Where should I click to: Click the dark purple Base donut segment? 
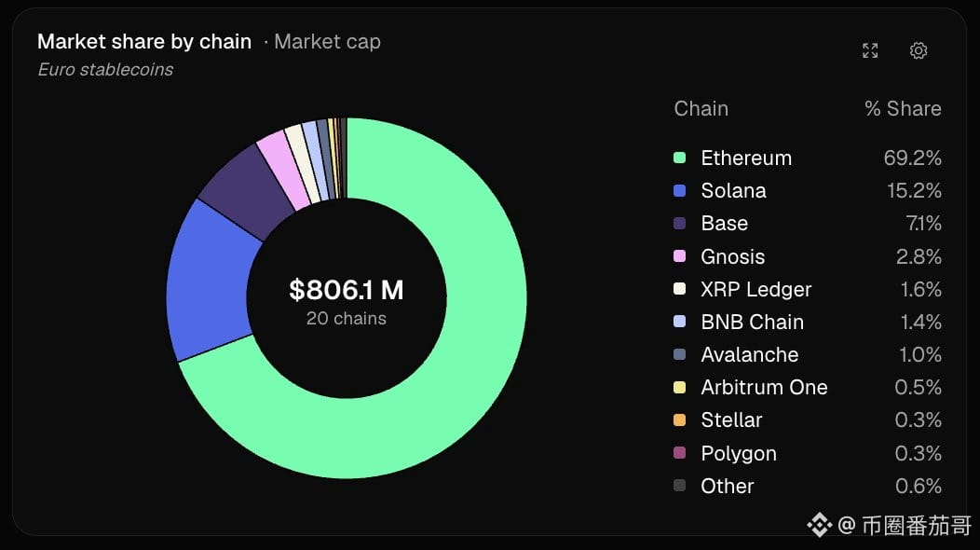(x=245, y=187)
